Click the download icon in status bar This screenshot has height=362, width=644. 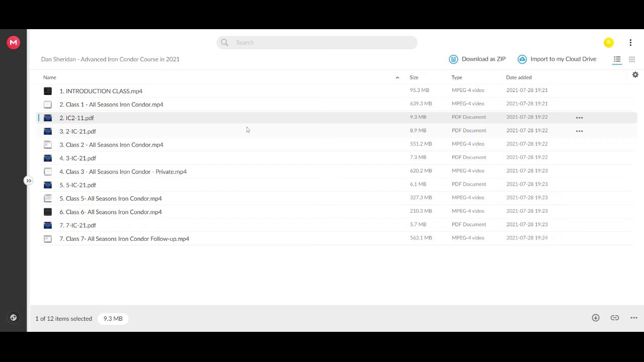click(x=596, y=318)
